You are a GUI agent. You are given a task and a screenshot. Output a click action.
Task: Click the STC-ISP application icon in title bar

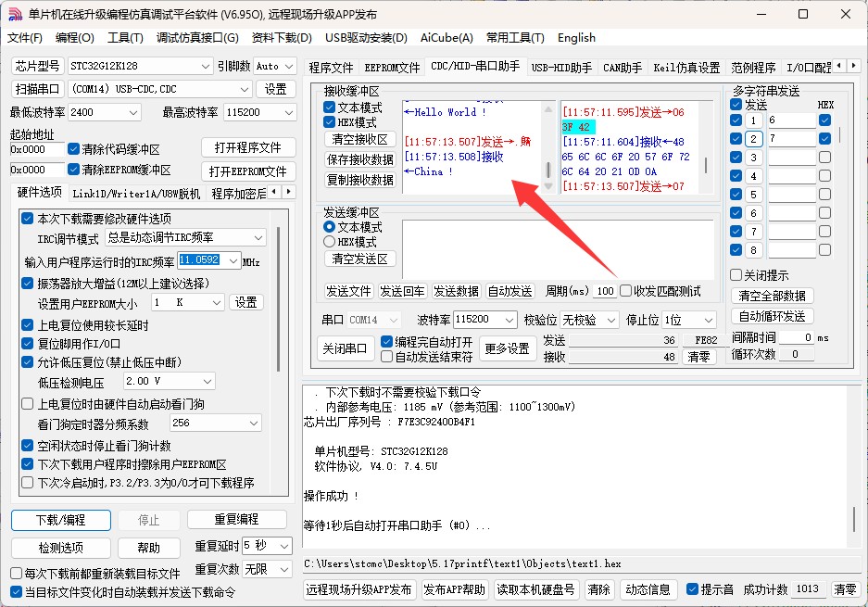pos(15,15)
